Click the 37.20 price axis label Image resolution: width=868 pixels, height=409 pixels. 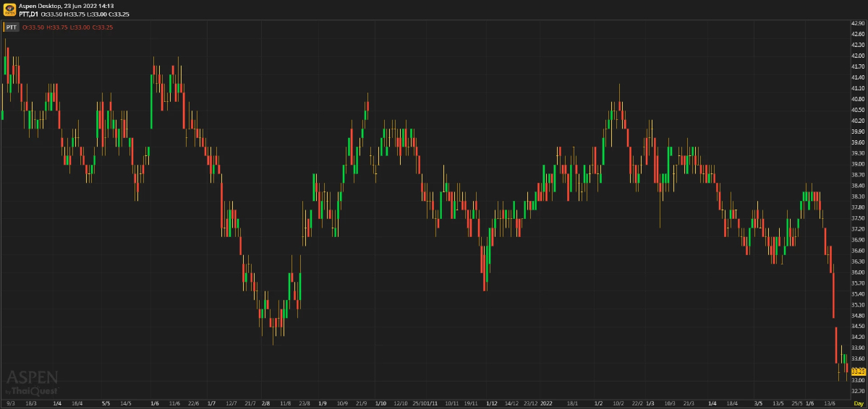859,229
